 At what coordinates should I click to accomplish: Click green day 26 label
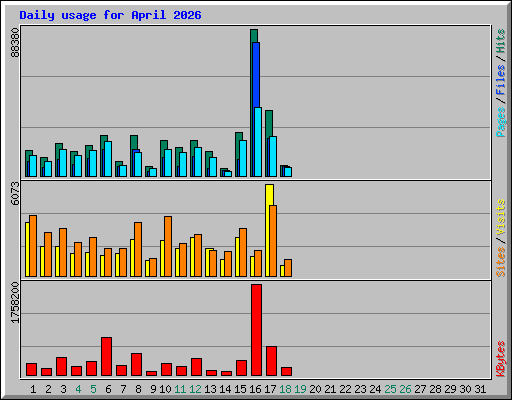pos(405,389)
